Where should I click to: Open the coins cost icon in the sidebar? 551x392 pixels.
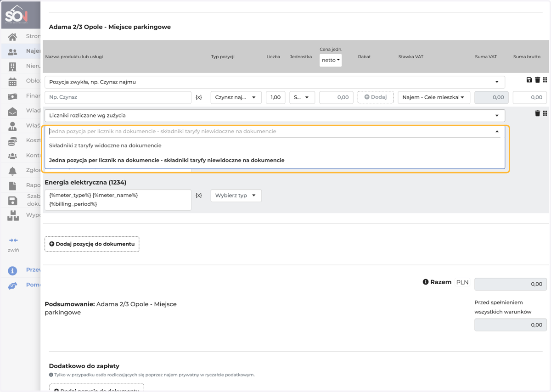pos(12,141)
